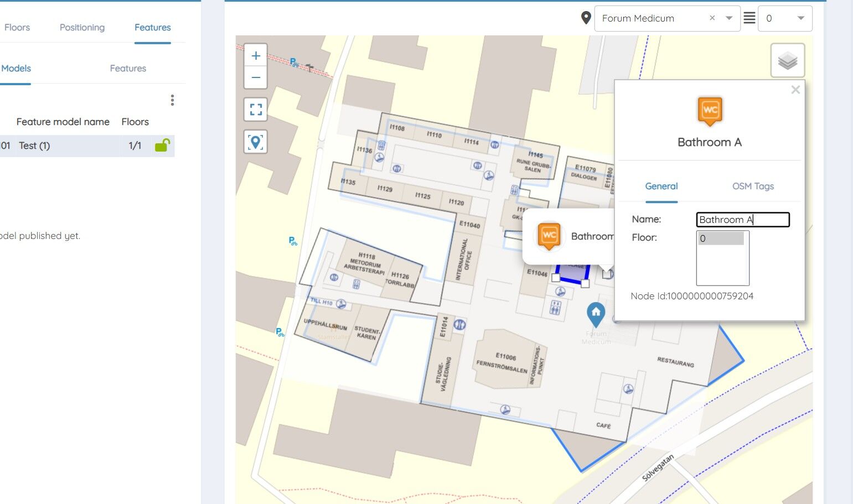Select floor 0 in the Floor list
Image resolution: width=853 pixels, height=504 pixels.
click(x=721, y=238)
